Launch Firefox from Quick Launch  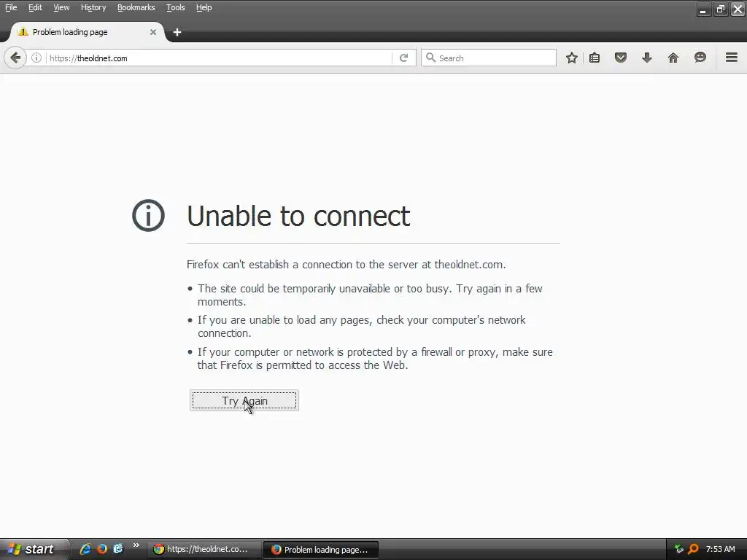[101, 549]
